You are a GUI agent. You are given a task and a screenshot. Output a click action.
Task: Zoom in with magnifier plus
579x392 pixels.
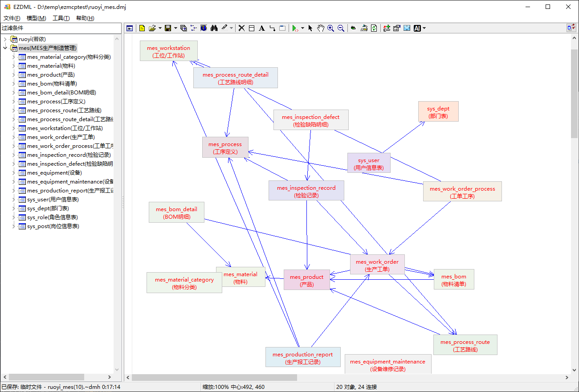(330, 28)
